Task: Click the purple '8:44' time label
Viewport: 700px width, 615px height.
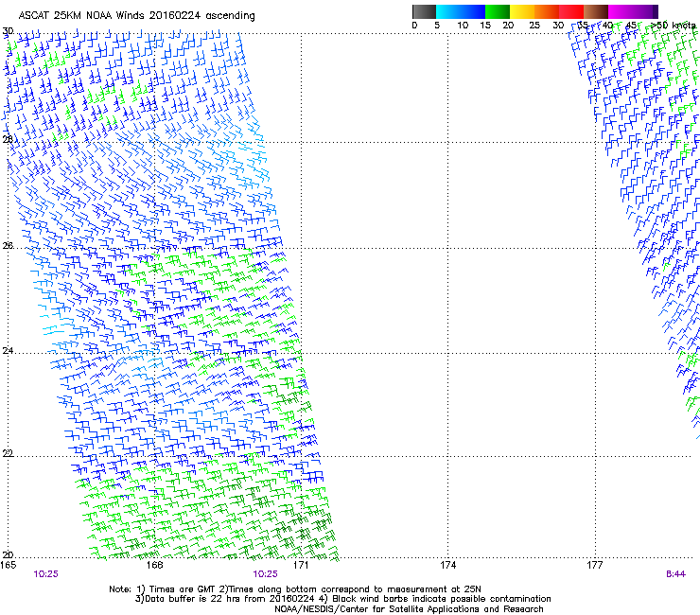Action: pos(675,574)
